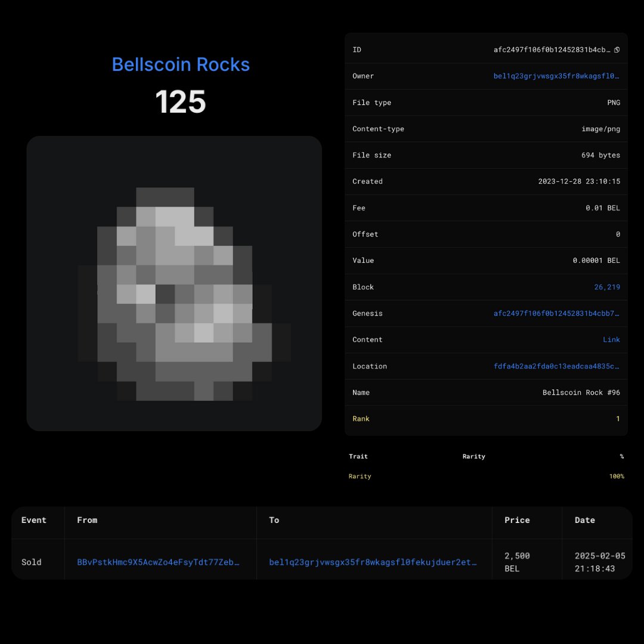Click the File size value 694 bytes
Image resolution: width=644 pixels, height=644 pixels.
(600, 155)
